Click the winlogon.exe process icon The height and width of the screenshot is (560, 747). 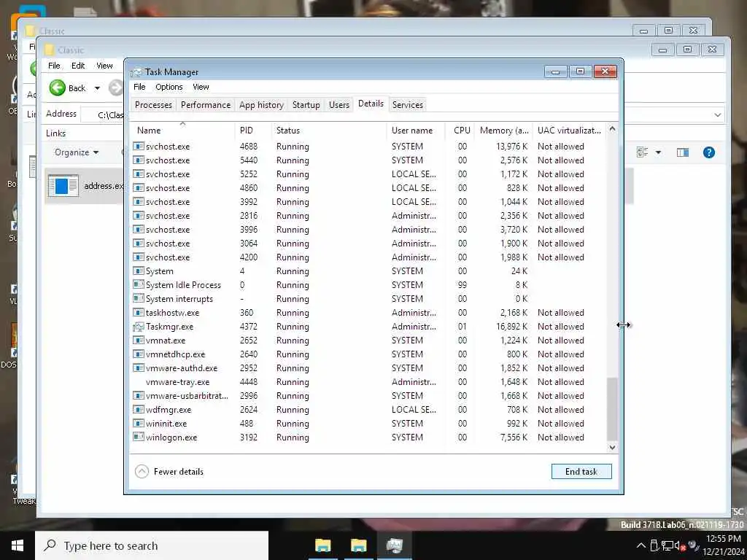pos(138,437)
